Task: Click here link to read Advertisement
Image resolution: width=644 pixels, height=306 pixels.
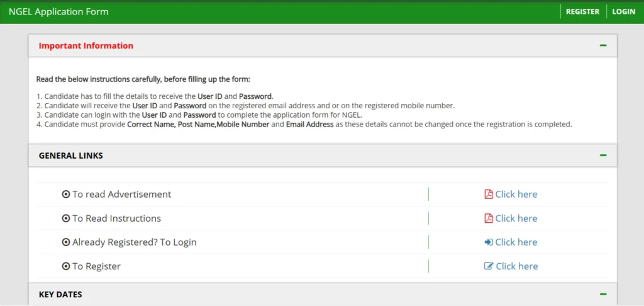Action: [x=516, y=194]
